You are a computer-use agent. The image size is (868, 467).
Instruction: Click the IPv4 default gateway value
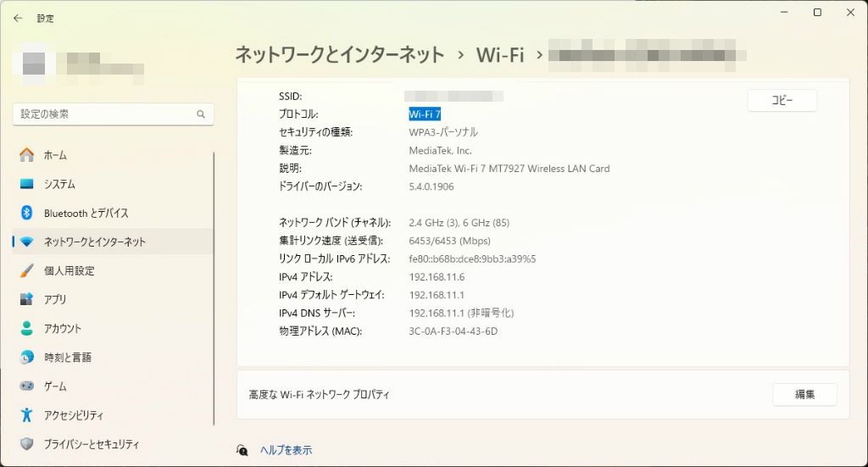click(437, 295)
